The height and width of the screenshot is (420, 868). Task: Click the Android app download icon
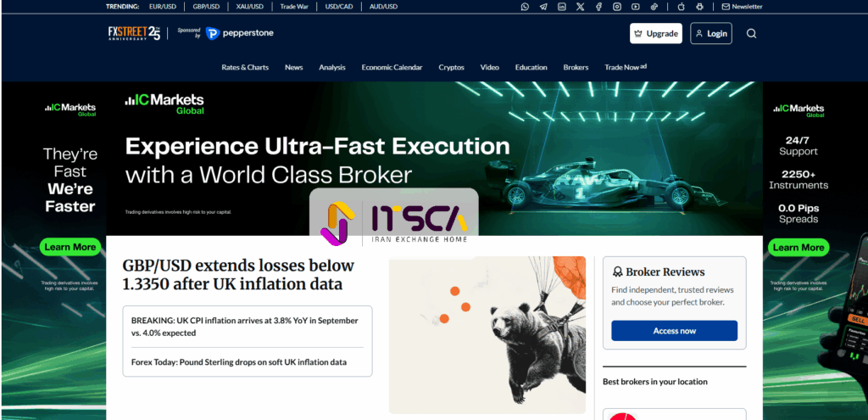tap(699, 7)
